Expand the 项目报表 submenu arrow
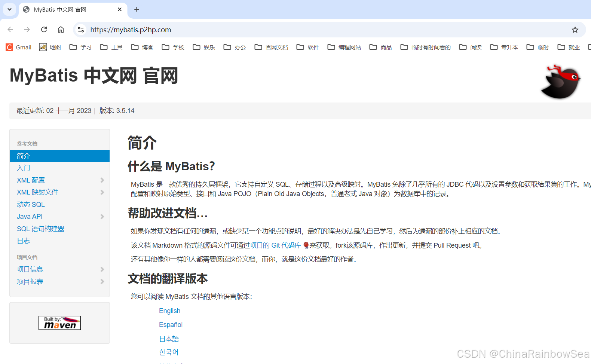This screenshot has width=591, height=364. 102,282
